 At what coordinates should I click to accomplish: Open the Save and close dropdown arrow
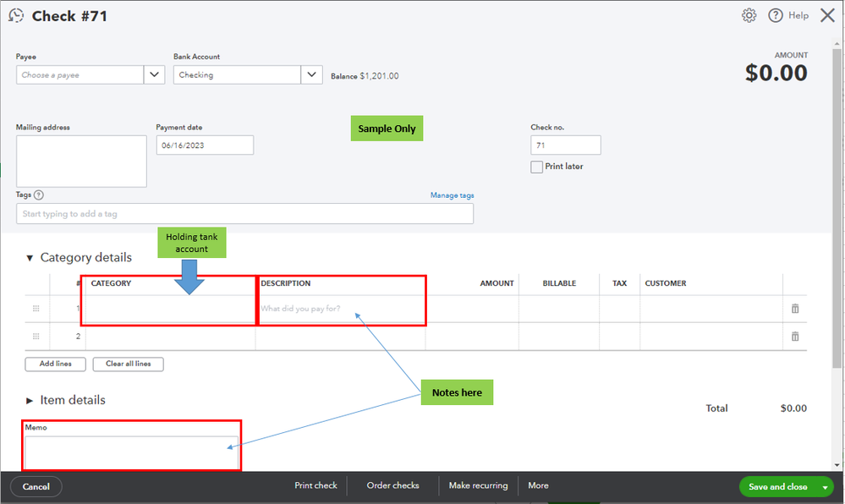click(x=825, y=487)
